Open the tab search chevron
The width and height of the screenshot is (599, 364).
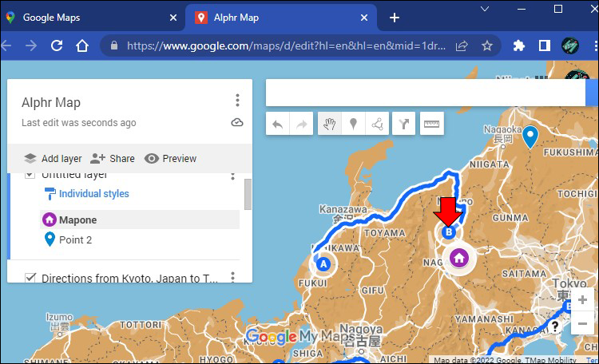coord(485,9)
